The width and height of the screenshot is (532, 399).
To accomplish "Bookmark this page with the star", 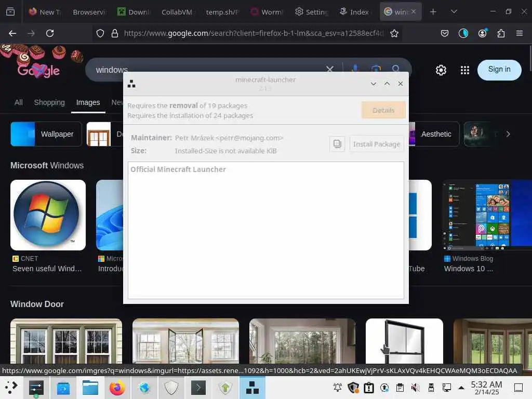I will tap(394, 33).
